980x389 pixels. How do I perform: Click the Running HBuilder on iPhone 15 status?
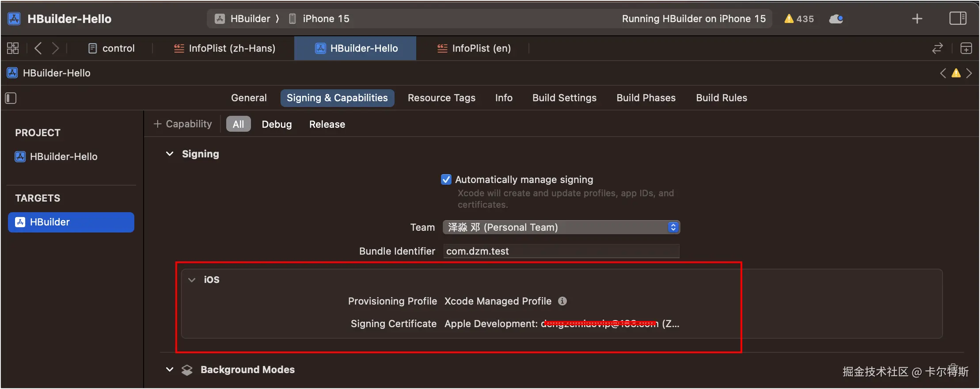pyautogui.click(x=694, y=19)
